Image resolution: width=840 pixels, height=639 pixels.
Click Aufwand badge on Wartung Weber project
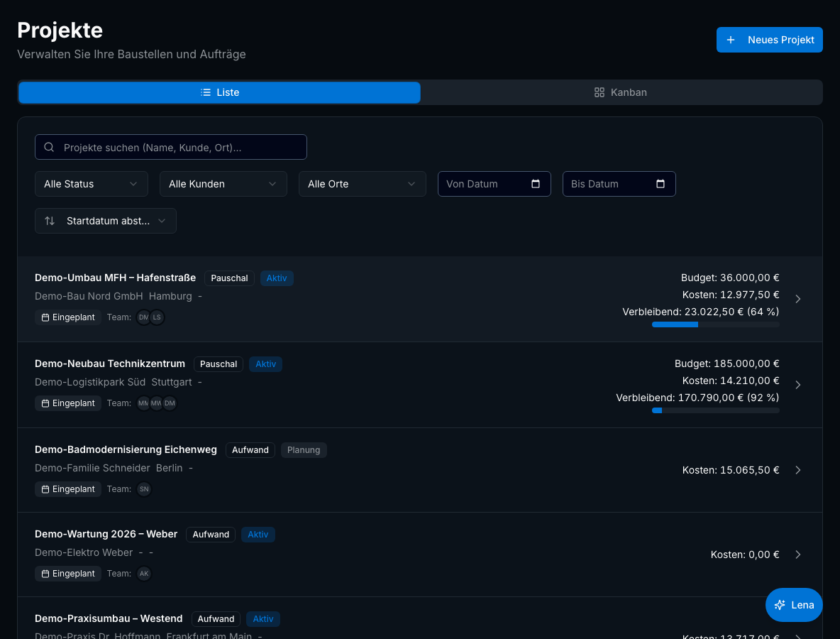(x=211, y=535)
